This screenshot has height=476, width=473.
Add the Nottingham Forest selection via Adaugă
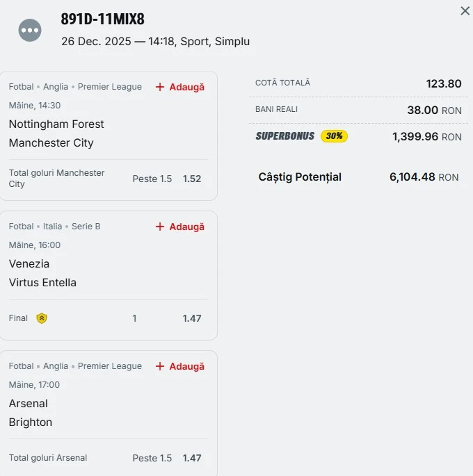(x=186, y=87)
